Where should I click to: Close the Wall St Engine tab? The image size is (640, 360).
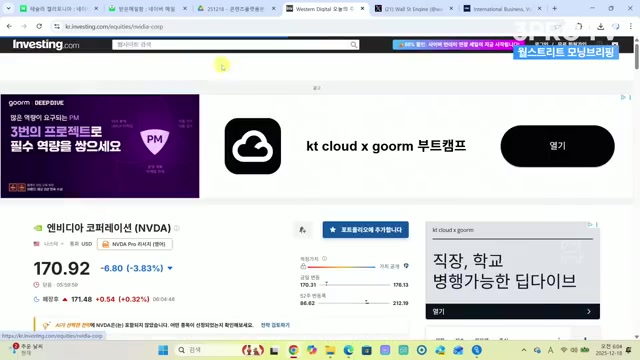(x=451, y=9)
